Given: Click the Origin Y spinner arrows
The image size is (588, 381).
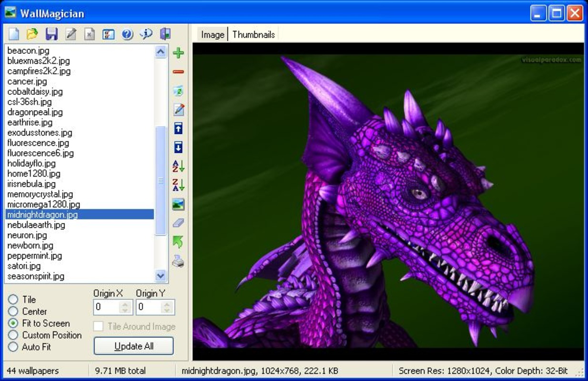Looking at the screenshot, I should pos(168,307).
